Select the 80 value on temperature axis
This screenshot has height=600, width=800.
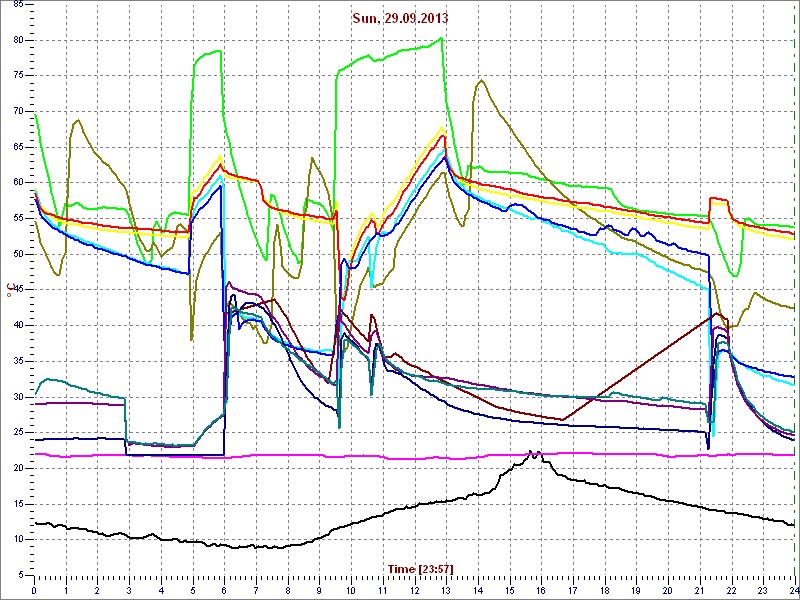click(18, 40)
